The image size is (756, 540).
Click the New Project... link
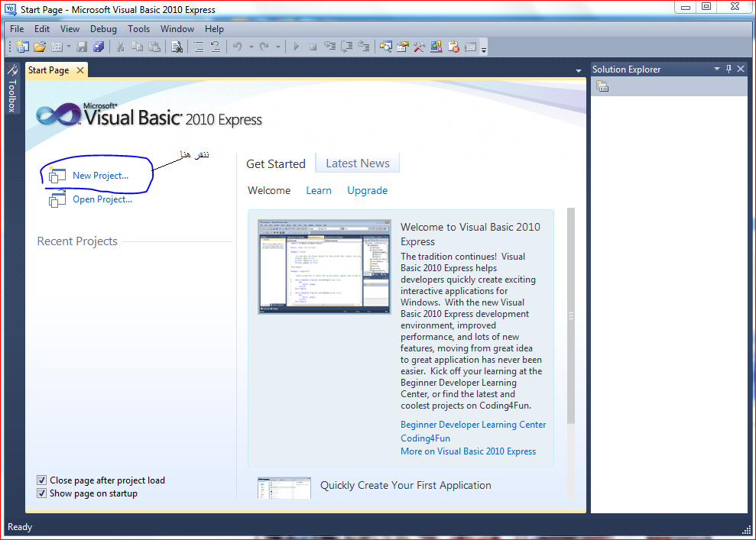pyautogui.click(x=101, y=176)
